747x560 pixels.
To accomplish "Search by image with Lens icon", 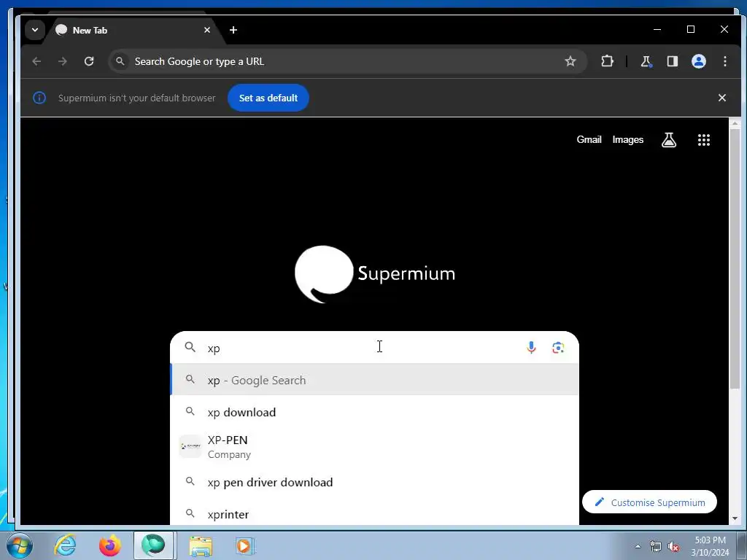I will [558, 348].
